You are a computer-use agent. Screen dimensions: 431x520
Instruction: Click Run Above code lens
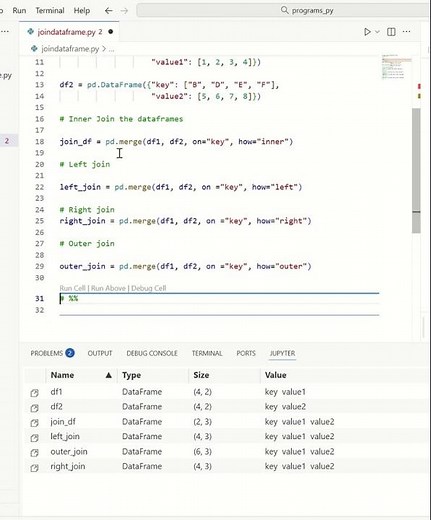(x=108, y=288)
